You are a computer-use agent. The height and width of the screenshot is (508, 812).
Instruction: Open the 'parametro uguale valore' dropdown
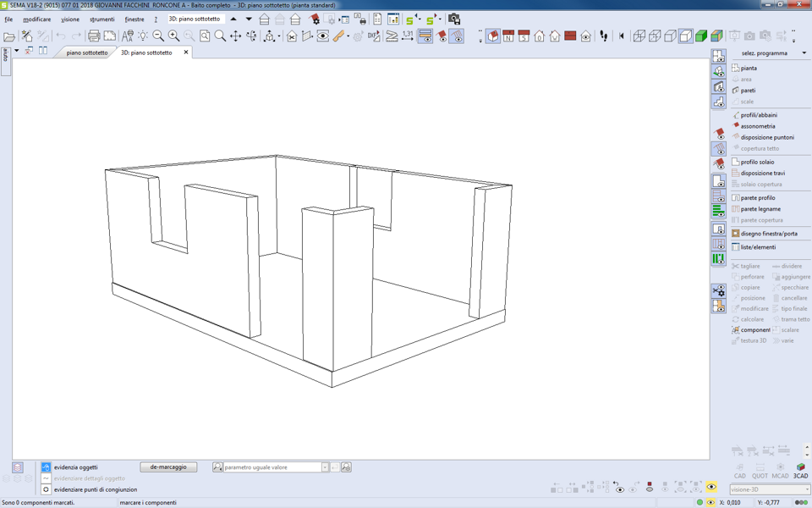click(325, 467)
